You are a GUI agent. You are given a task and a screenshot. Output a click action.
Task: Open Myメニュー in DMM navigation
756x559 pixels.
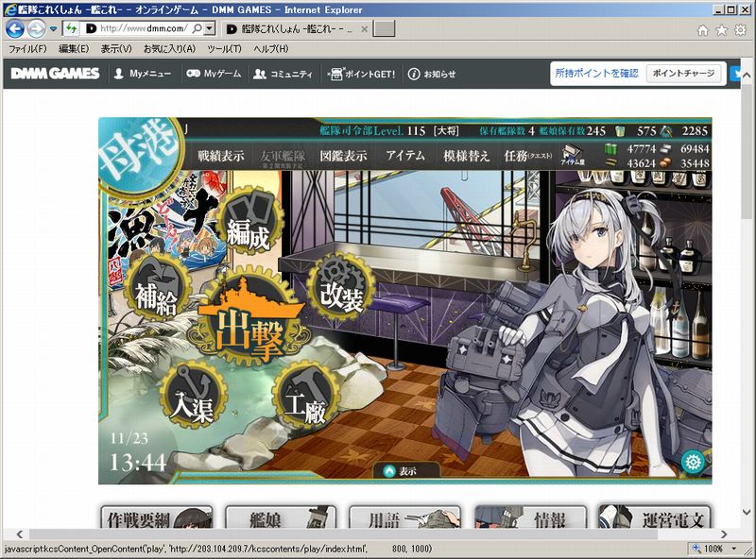click(x=143, y=74)
